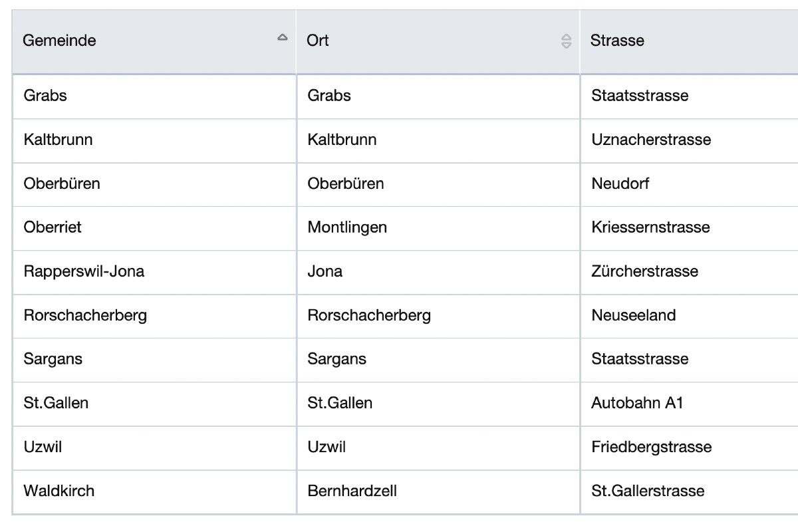Select the Neuseeland street cell

633,315
